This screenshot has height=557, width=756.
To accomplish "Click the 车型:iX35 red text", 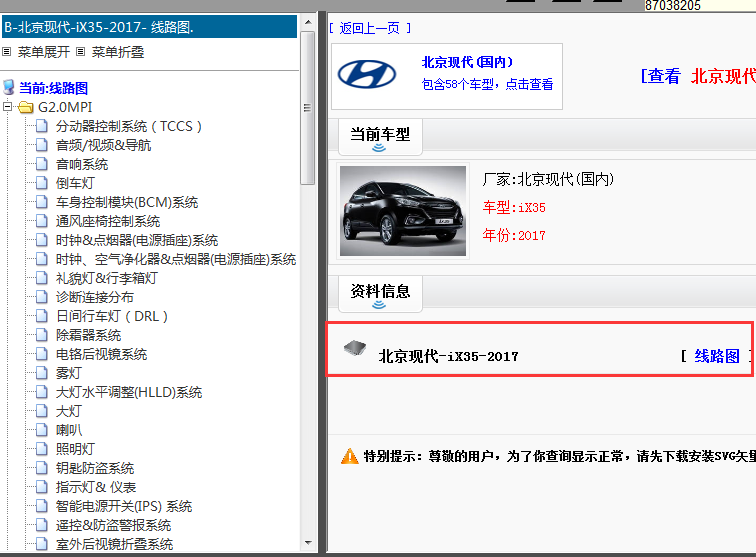I will tap(514, 207).
